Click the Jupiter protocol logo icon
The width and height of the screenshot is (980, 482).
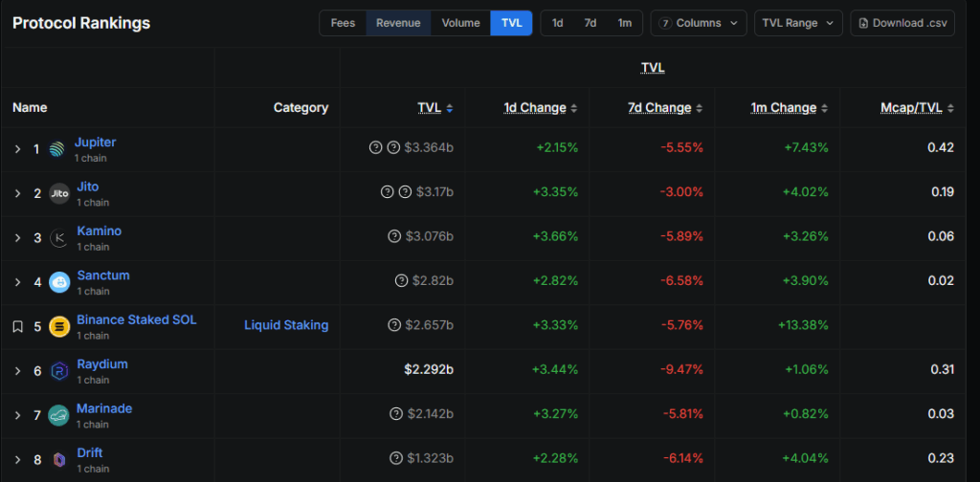point(57,149)
